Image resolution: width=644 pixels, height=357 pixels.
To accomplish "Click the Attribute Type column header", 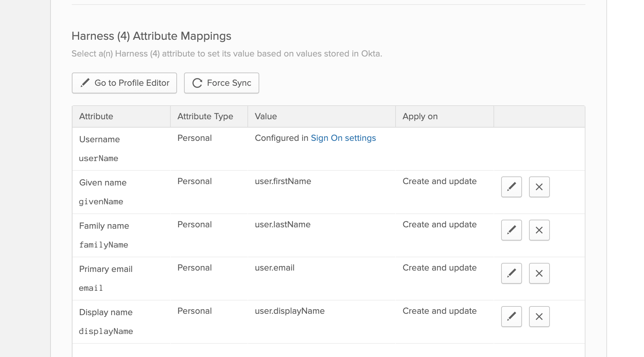I will [x=209, y=116].
